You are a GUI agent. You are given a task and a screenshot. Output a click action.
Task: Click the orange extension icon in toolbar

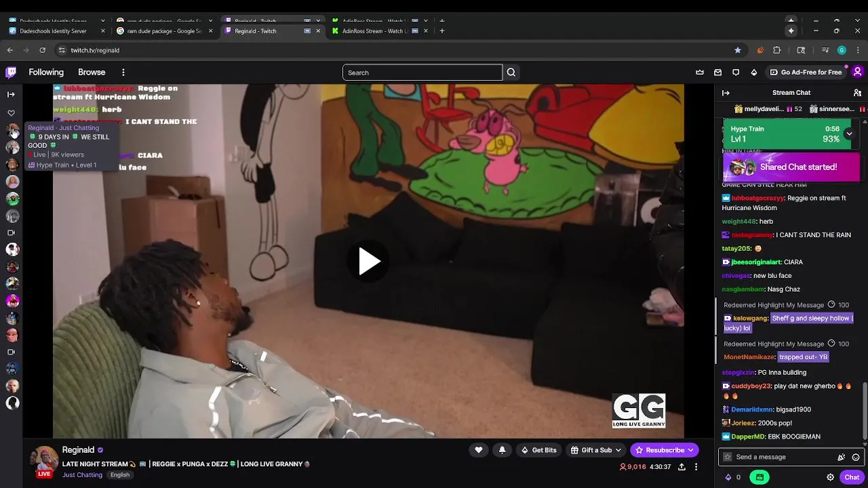click(x=760, y=50)
